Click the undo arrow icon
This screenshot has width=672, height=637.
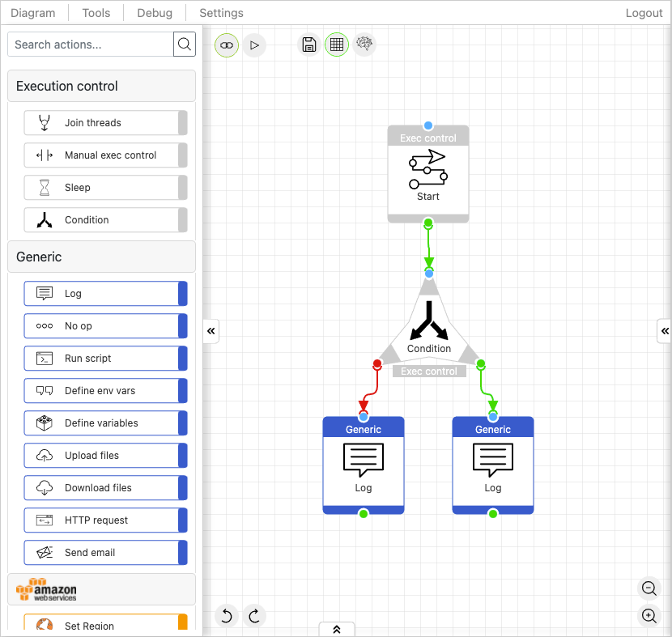[x=227, y=617]
